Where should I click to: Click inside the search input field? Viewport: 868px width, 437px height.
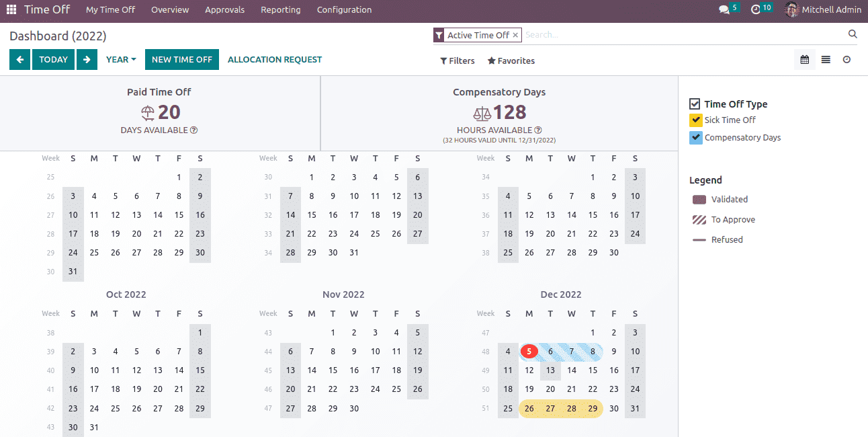(x=684, y=35)
